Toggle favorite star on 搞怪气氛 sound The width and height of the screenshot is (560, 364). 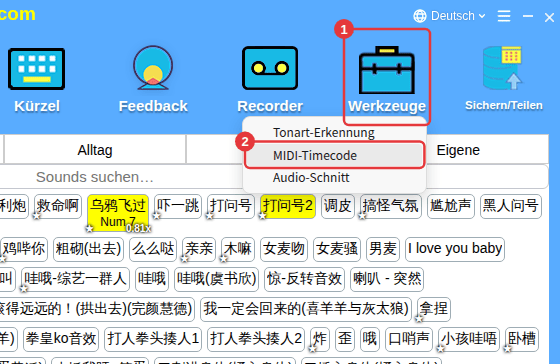coord(362,216)
